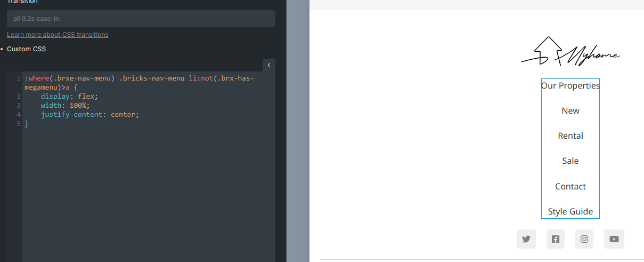Go to the Rental menu link
The width and height of the screenshot is (644, 262).
click(x=570, y=136)
